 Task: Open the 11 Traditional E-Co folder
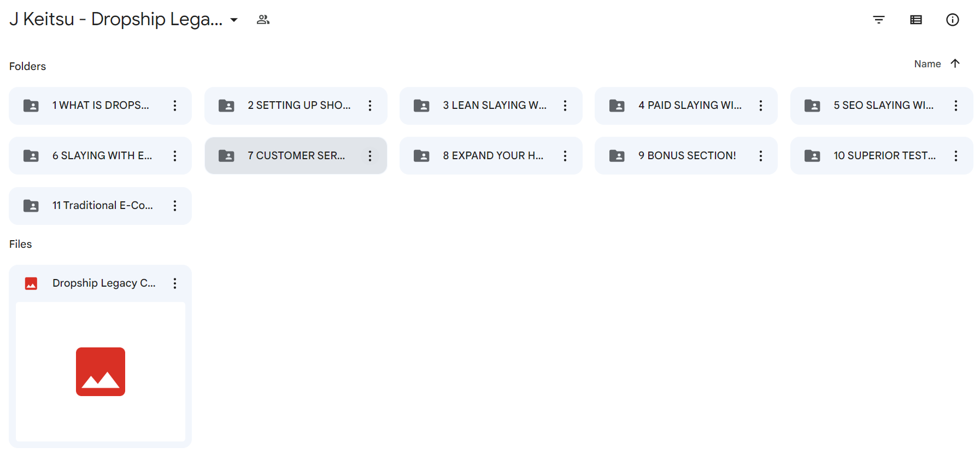tap(102, 206)
